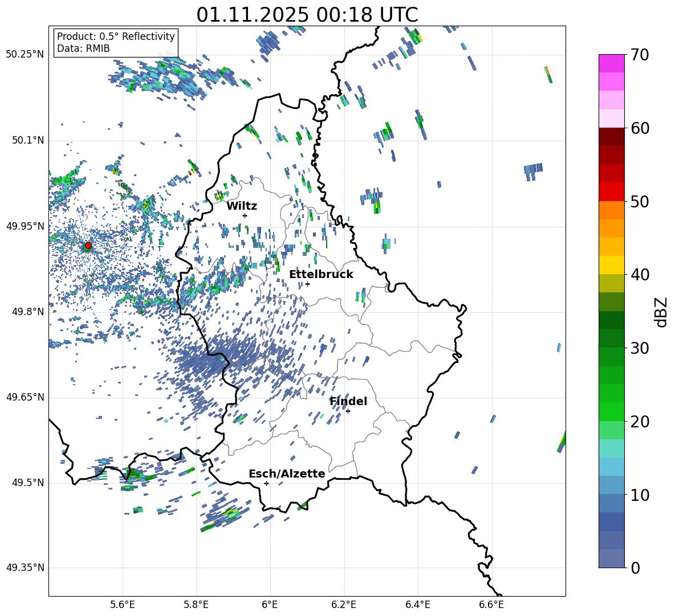Screen dimensions: 675x616
Task: Pick the bright green colorbar swatch above 20
Action: pyautogui.click(x=612, y=411)
